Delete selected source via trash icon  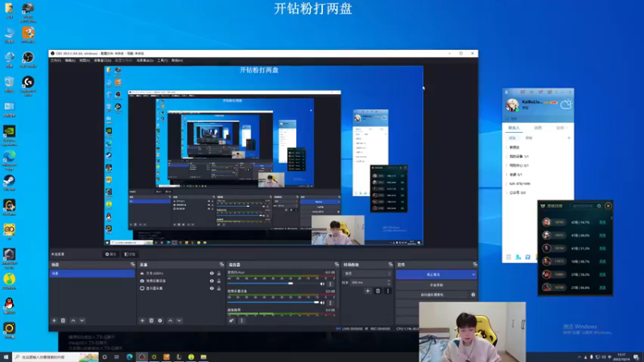[151, 320]
